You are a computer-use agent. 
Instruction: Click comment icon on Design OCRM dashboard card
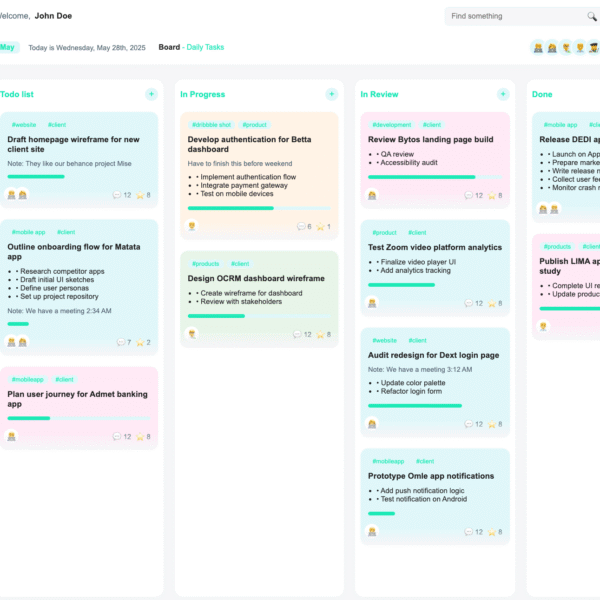(297, 334)
